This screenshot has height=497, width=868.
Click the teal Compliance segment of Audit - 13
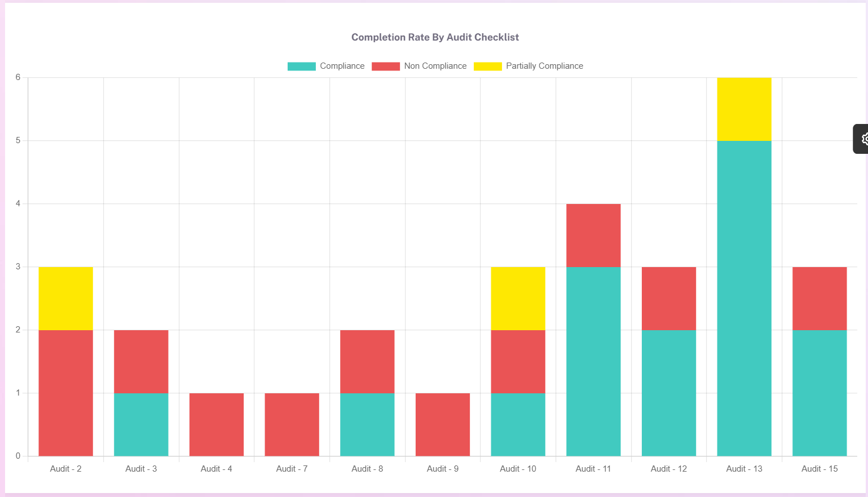click(x=744, y=298)
